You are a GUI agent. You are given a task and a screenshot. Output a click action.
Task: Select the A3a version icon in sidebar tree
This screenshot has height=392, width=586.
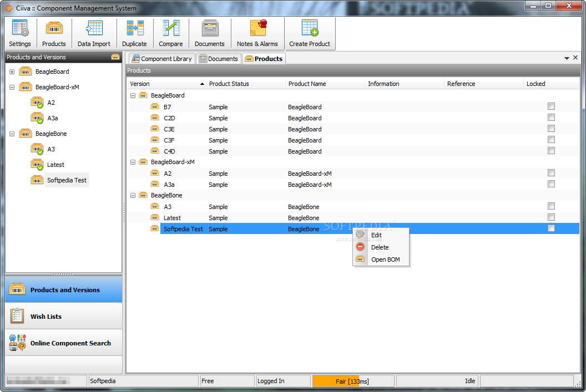coord(37,118)
